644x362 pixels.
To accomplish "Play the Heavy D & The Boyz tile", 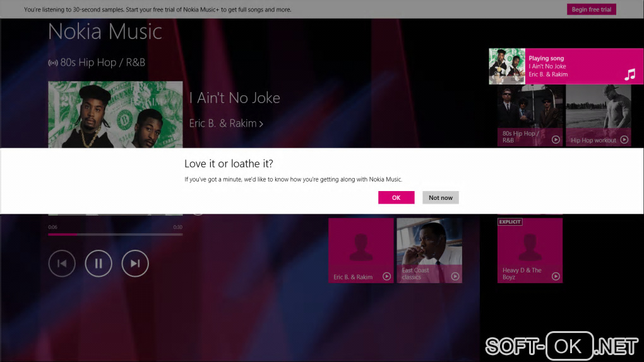I will coord(556,276).
